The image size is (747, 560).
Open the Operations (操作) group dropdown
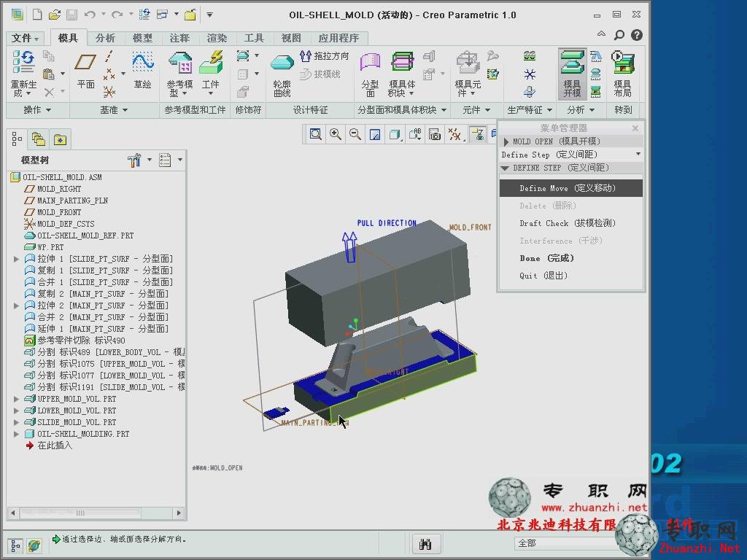click(x=38, y=110)
